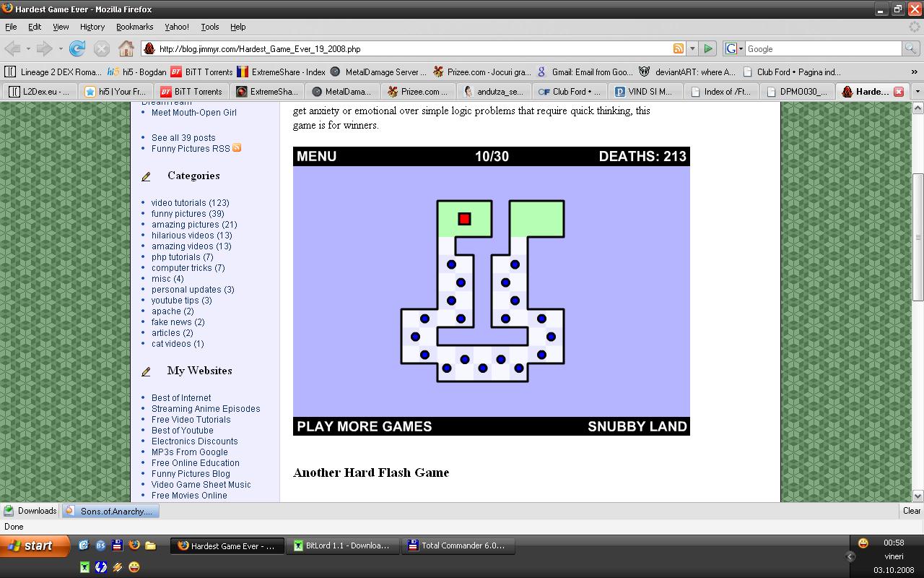924x578 pixels.
Task: Open the video tutorials category link
Action: tap(190, 203)
